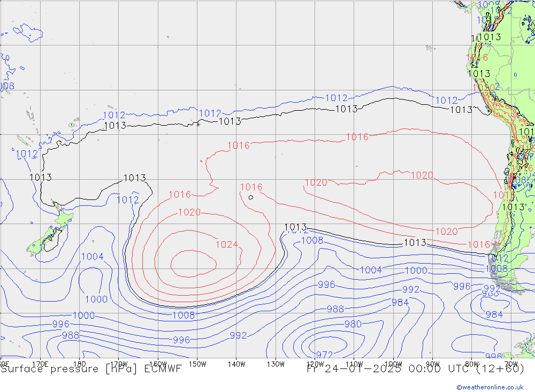Screen dimensions: 535x392
Task: Select the 150W longitude label
Action: click(197, 364)
